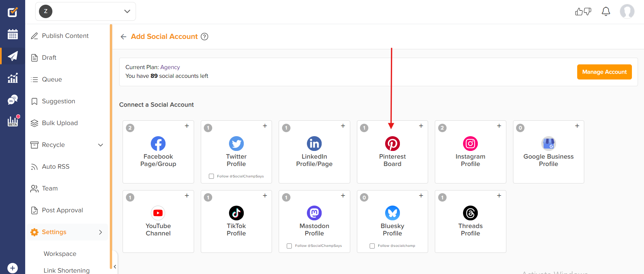Image resolution: width=644 pixels, height=274 pixels.
Task: Click the Instagram card count badge 2
Action: [443, 128]
